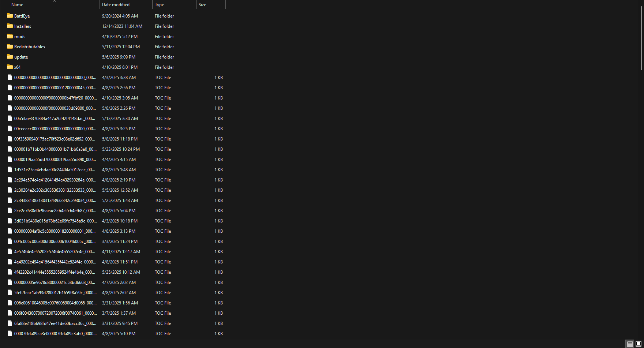Select file starting with 3d031b9430e015d78
Image resolution: width=644 pixels, height=348 pixels.
55,221
